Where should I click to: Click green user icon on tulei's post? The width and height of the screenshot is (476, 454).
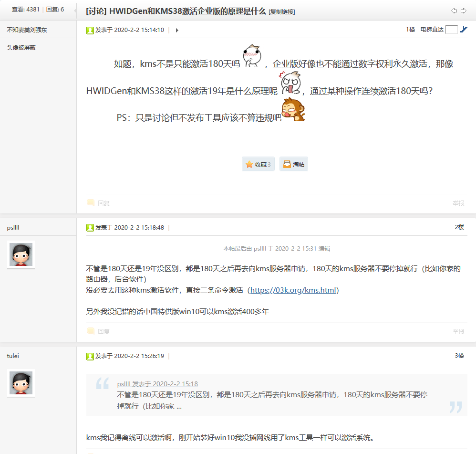[x=90, y=356]
